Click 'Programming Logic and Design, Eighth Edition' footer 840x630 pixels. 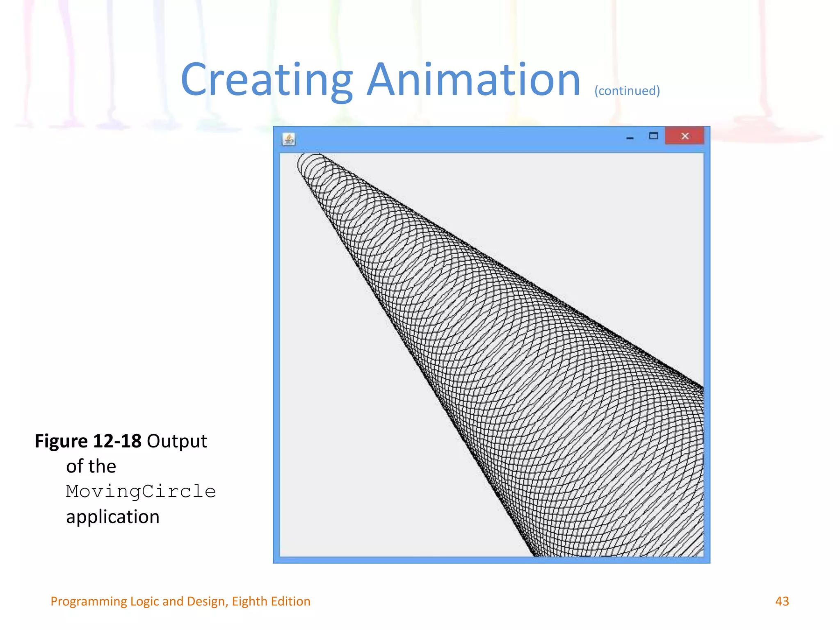click(x=180, y=601)
